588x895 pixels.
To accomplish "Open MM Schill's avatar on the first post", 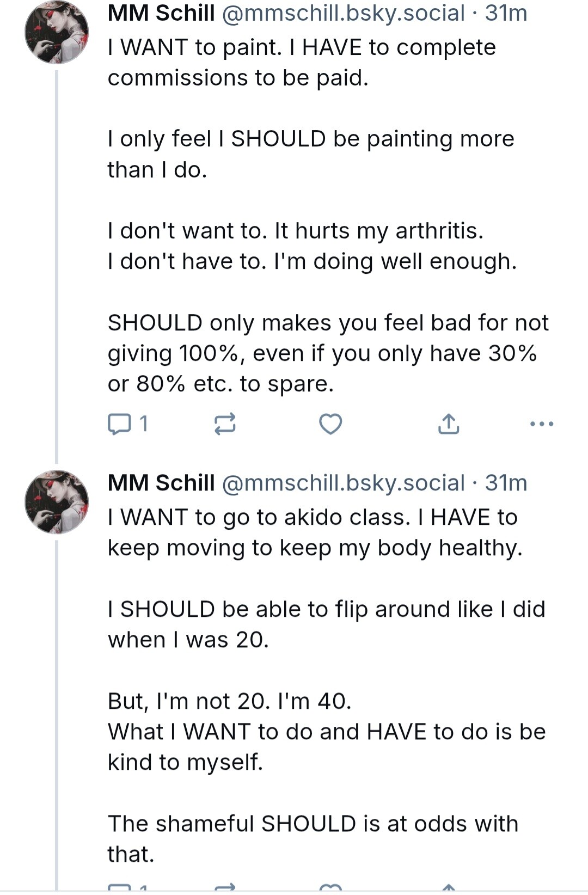I will point(57,32).
